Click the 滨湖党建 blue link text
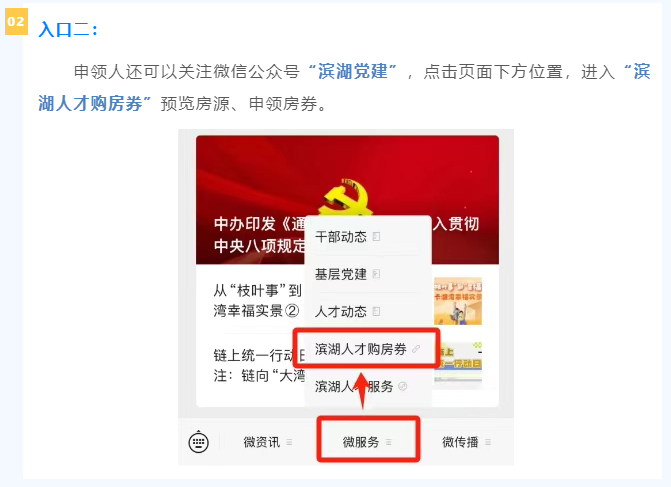 click(353, 71)
